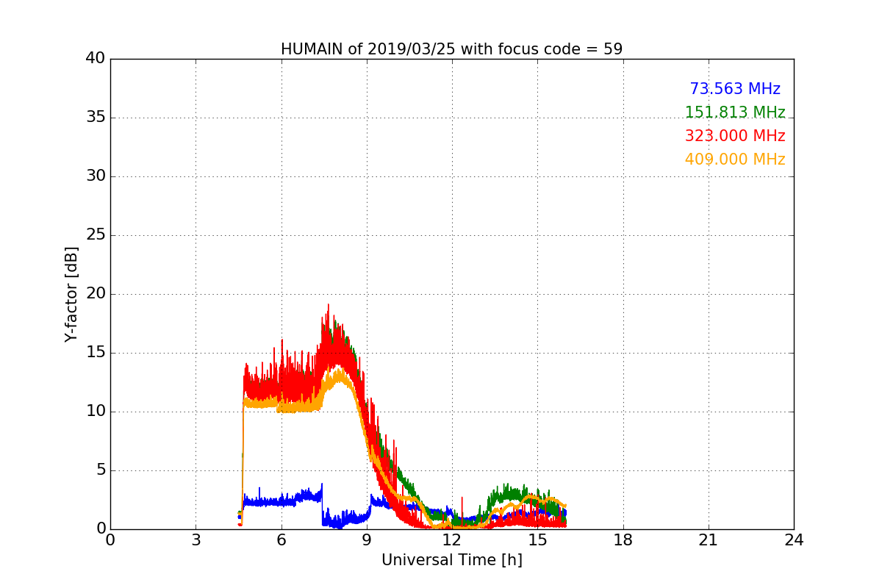
Task: Click the y-axis tick label 40
Action: (96, 59)
